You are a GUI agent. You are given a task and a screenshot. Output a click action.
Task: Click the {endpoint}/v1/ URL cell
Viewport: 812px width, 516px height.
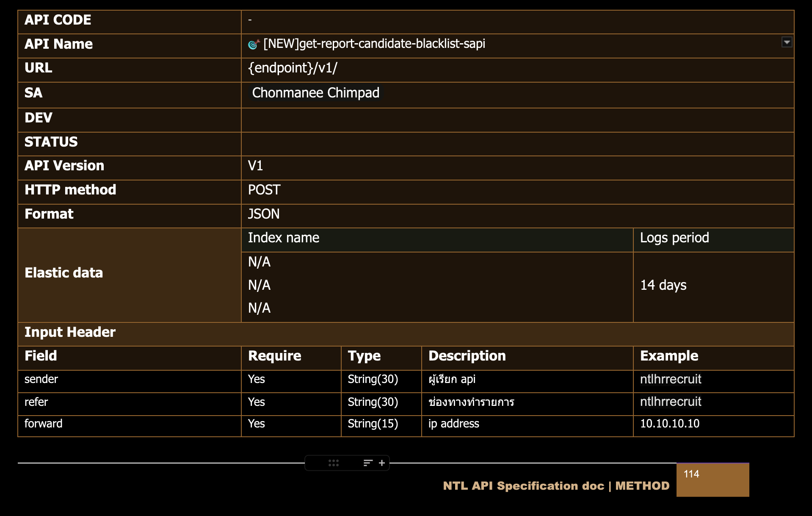293,68
